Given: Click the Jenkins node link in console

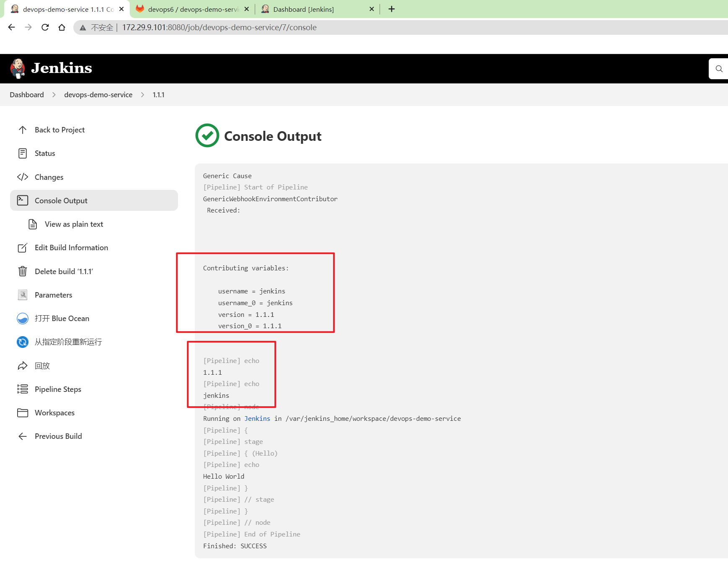Looking at the screenshot, I should coord(257,419).
